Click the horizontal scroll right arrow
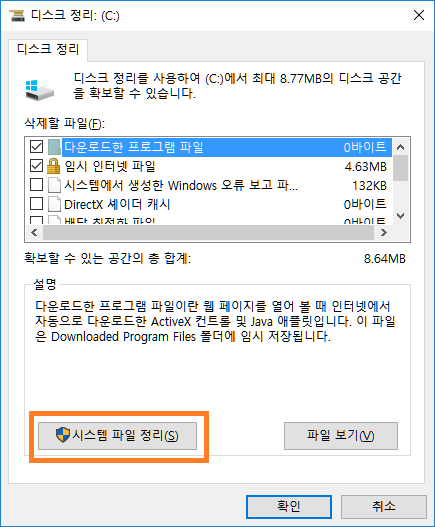The height and width of the screenshot is (527, 435). [x=384, y=233]
